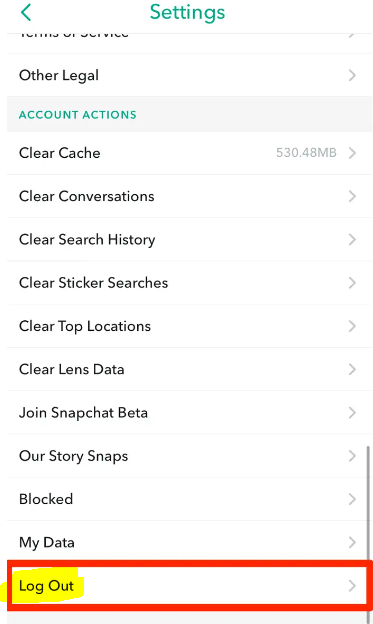This screenshot has height=624, width=373.
Task: Open the chevron beside Other Legal
Action: [352, 75]
